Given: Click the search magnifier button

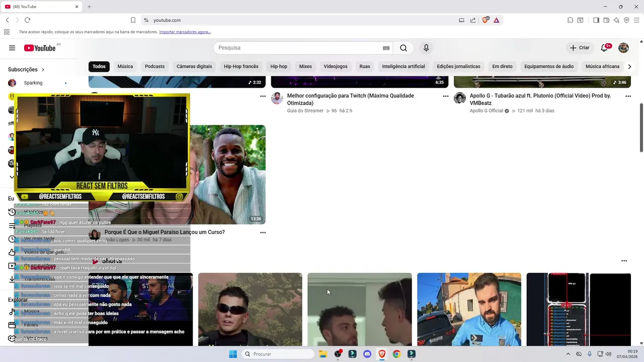Looking at the screenshot, I should (404, 48).
